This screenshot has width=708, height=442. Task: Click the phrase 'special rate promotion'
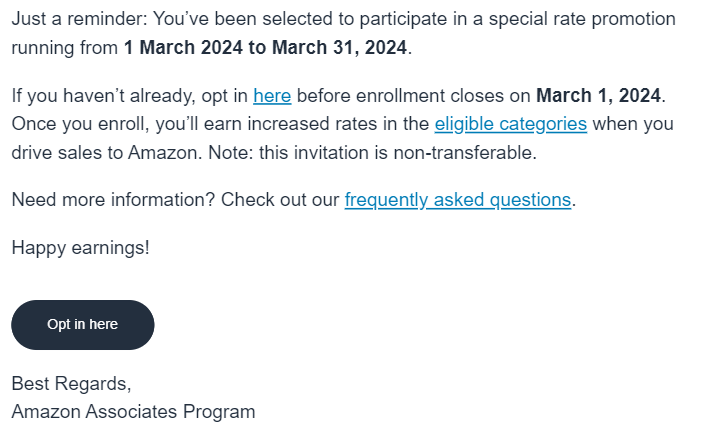[x=582, y=19]
